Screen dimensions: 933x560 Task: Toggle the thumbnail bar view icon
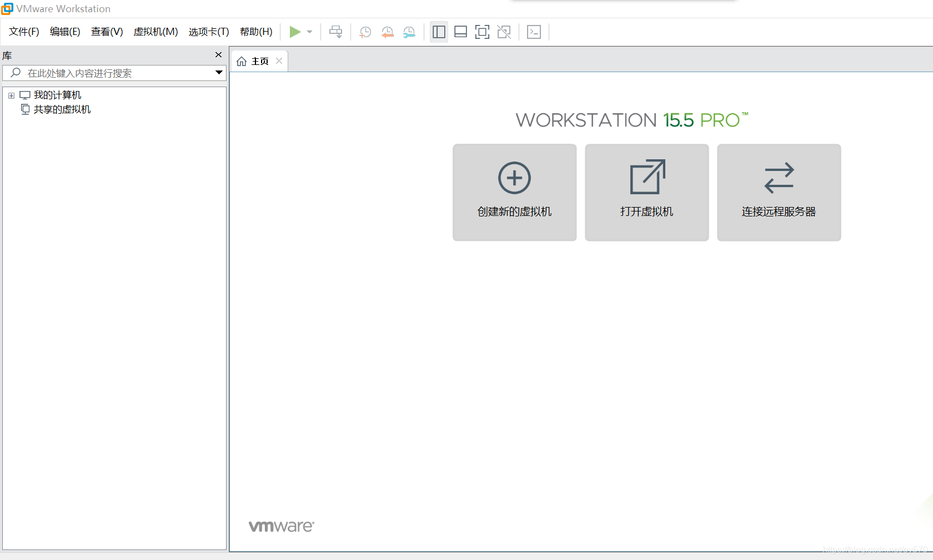point(460,32)
